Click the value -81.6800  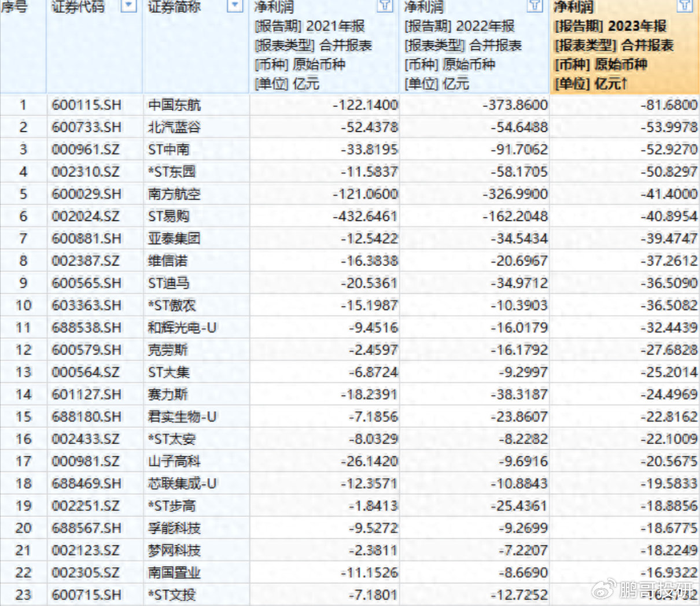coord(669,105)
